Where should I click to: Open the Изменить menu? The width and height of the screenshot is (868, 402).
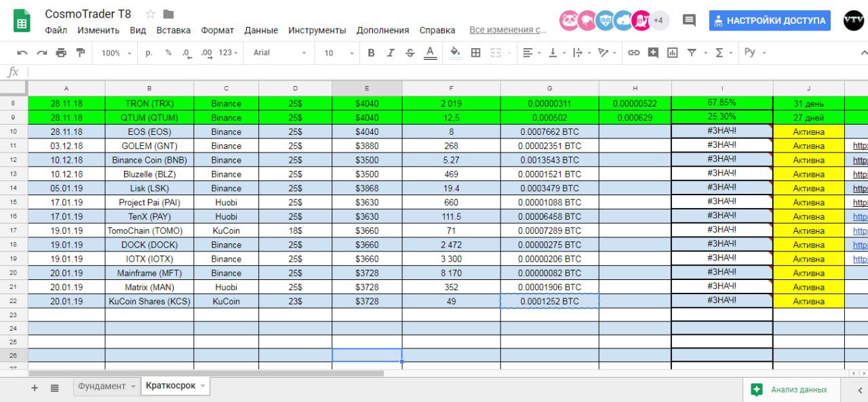[x=98, y=31]
